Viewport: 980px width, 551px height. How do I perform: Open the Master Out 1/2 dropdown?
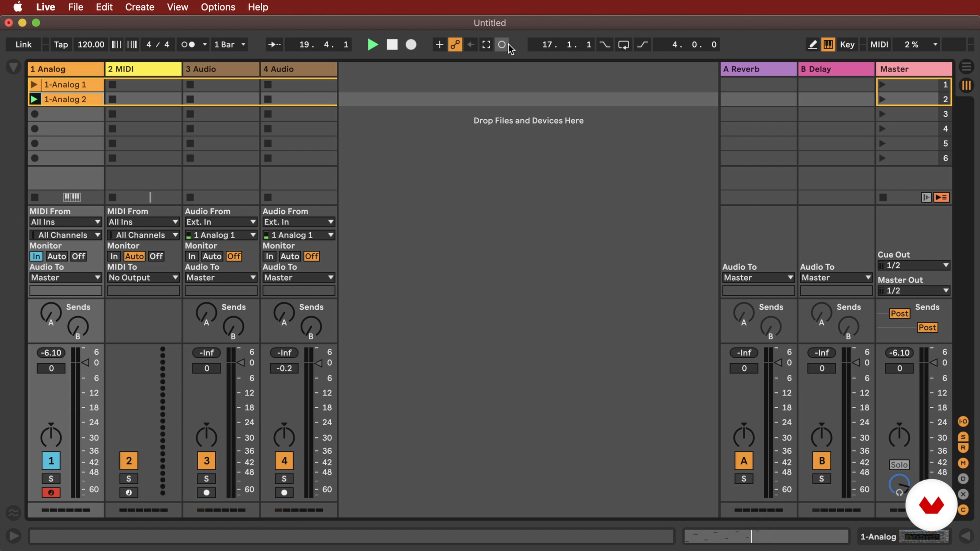point(914,291)
